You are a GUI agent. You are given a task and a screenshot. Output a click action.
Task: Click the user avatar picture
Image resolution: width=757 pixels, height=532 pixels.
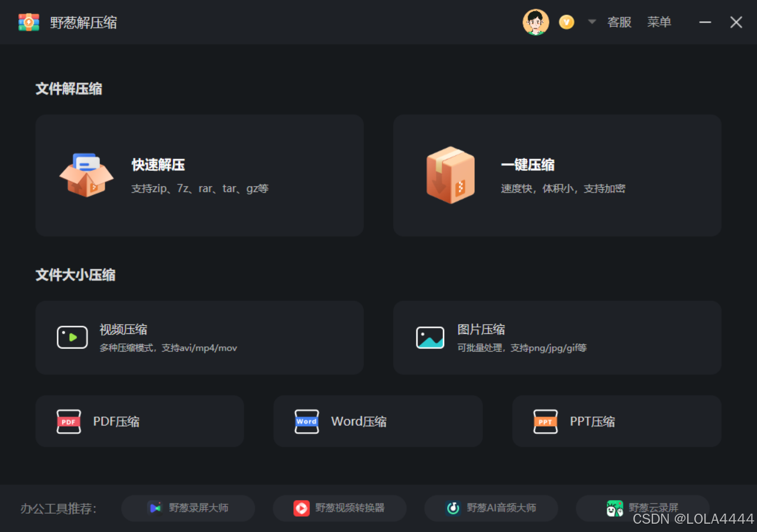[536, 21]
